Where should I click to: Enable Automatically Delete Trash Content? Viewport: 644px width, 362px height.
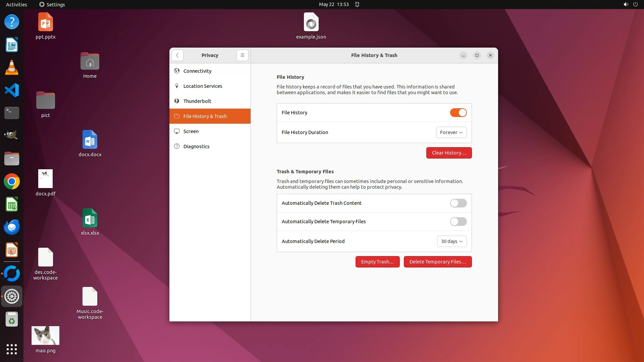(458, 203)
